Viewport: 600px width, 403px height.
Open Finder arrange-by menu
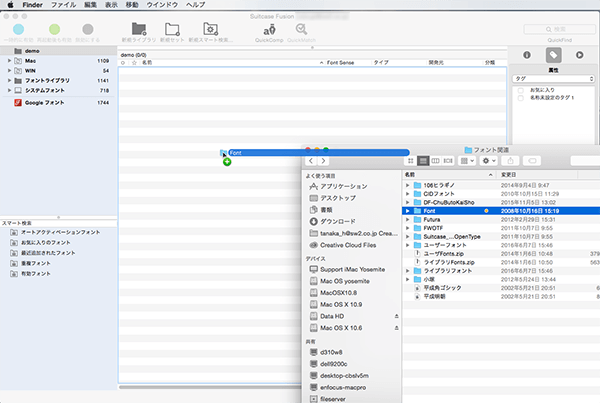click(x=467, y=161)
